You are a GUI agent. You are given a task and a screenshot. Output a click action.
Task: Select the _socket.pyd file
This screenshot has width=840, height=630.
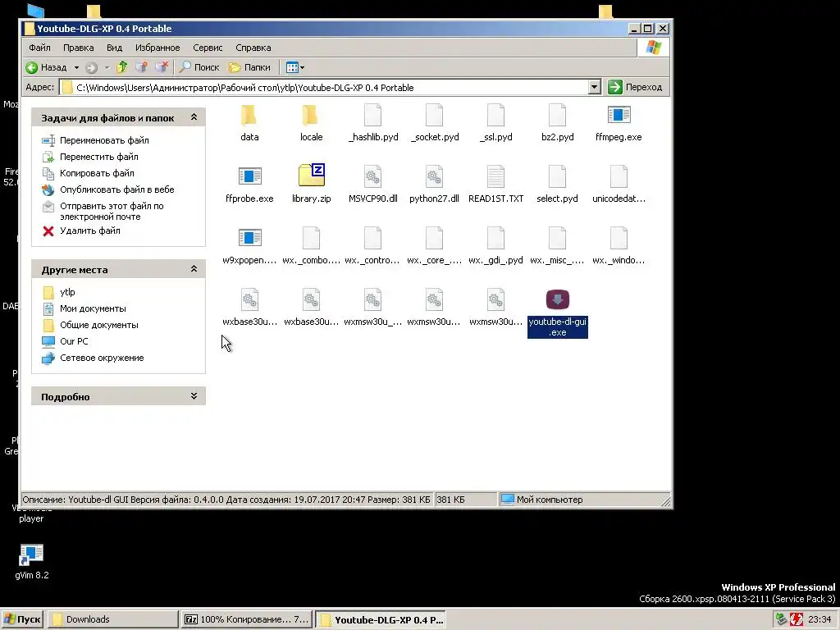(435, 123)
